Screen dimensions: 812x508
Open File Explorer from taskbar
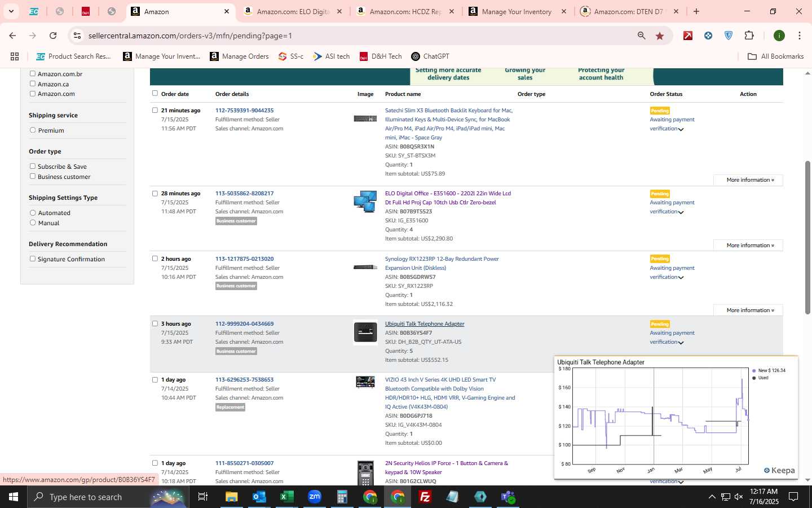[231, 497]
